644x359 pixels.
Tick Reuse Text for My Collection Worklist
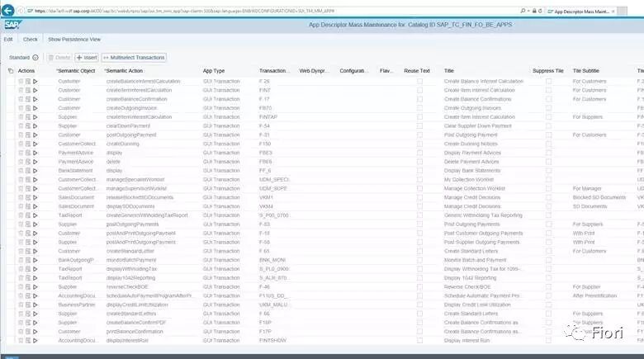(419, 180)
